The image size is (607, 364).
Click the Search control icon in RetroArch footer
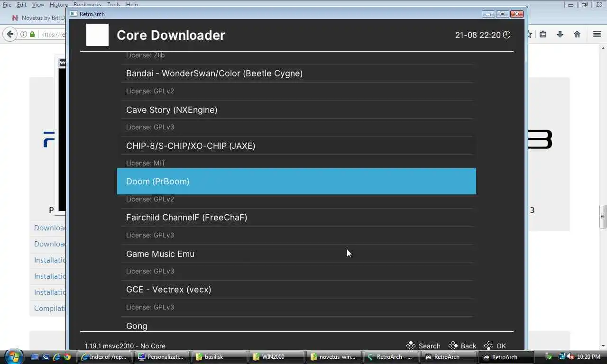coord(411,346)
